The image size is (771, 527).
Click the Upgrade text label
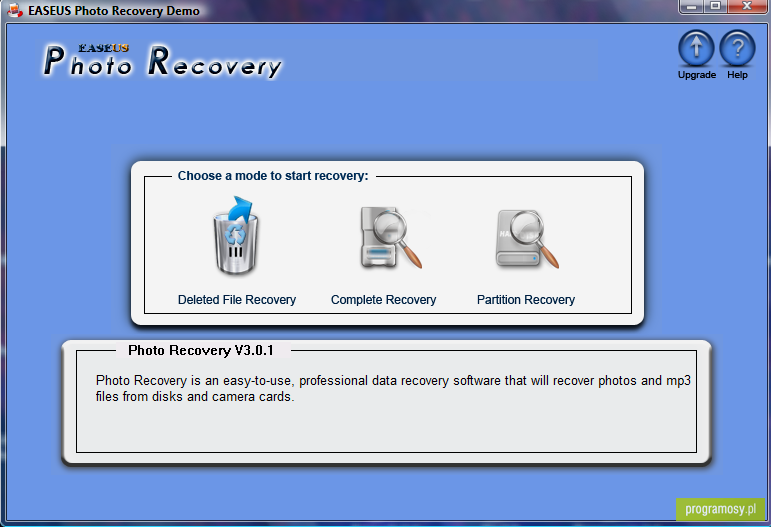(697, 75)
